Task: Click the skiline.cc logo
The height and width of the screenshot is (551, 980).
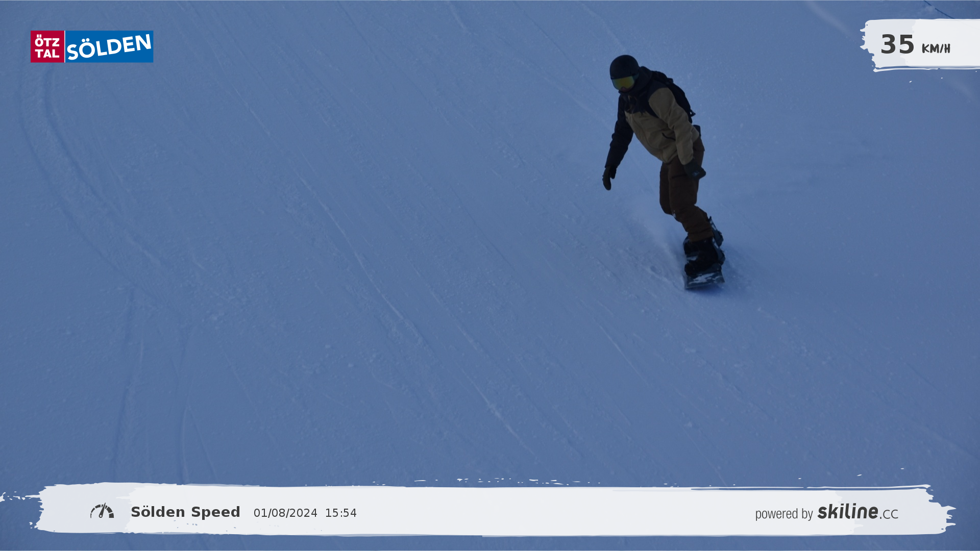Action: click(x=848, y=512)
